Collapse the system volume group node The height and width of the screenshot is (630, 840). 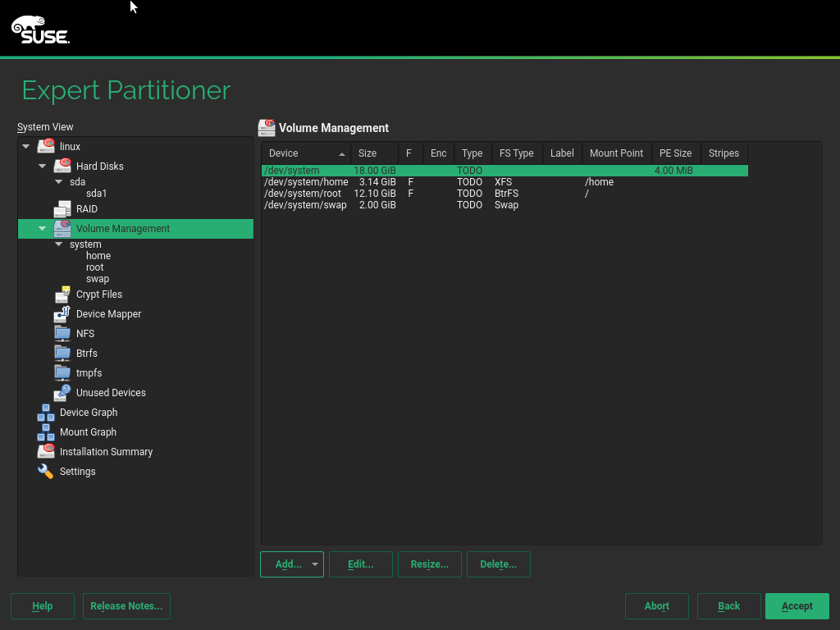pyautogui.click(x=59, y=244)
